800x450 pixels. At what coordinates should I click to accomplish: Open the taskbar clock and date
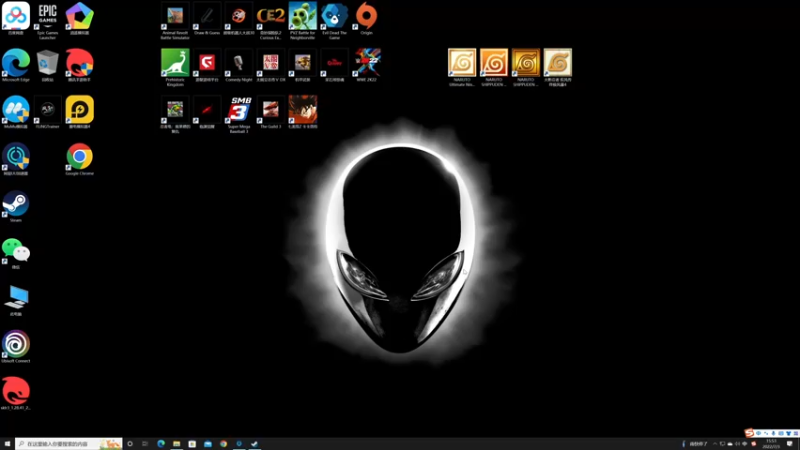click(x=771, y=444)
